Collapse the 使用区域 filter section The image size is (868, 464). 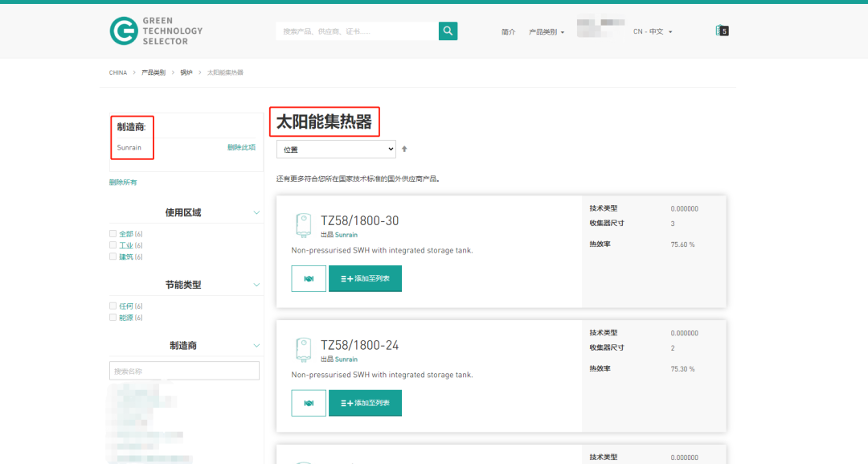[256, 213]
